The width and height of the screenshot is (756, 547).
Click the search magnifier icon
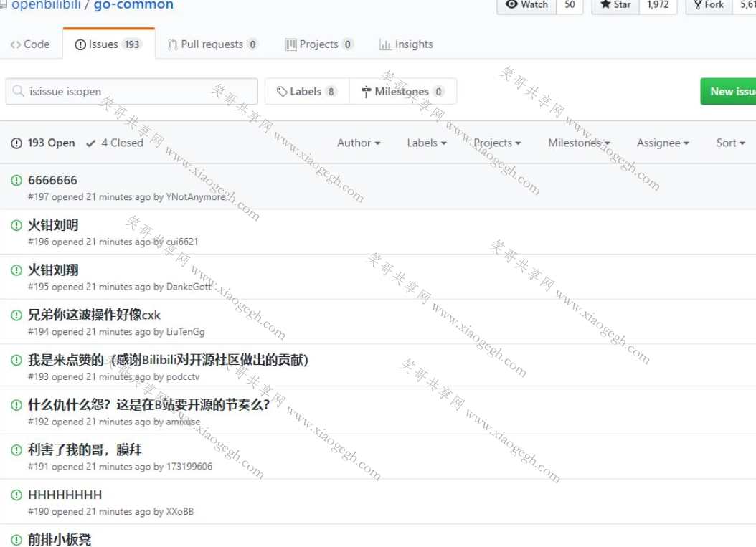[x=19, y=91]
